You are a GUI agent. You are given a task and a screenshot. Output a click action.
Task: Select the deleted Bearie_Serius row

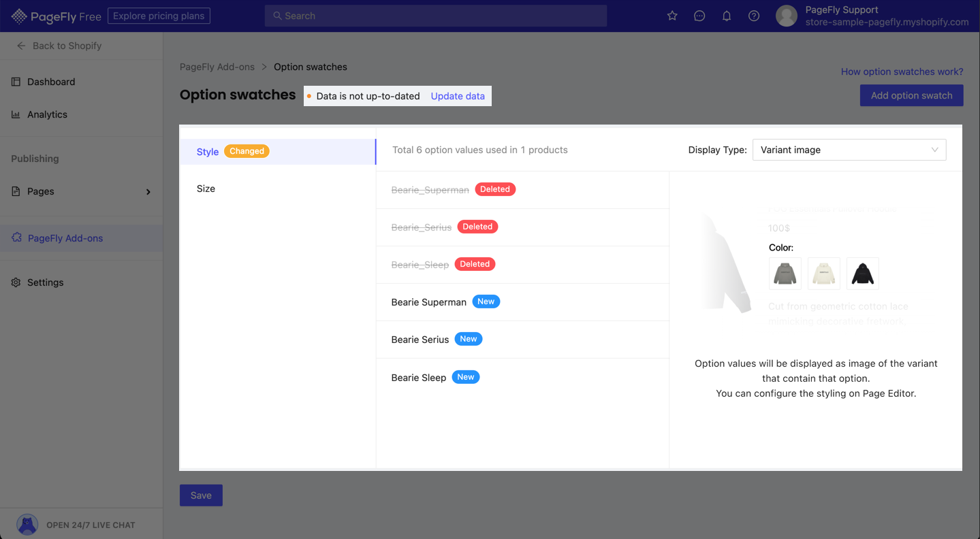pos(523,227)
